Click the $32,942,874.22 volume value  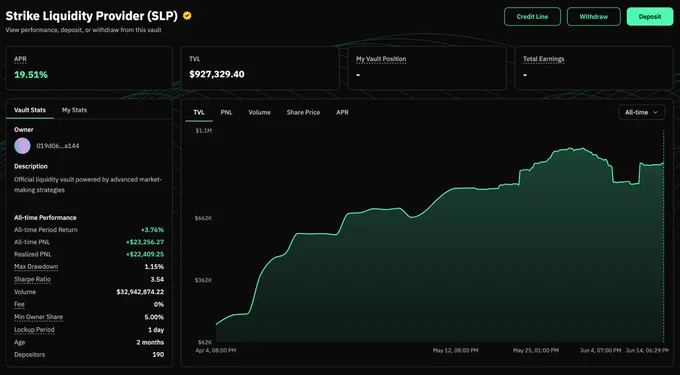pos(140,292)
